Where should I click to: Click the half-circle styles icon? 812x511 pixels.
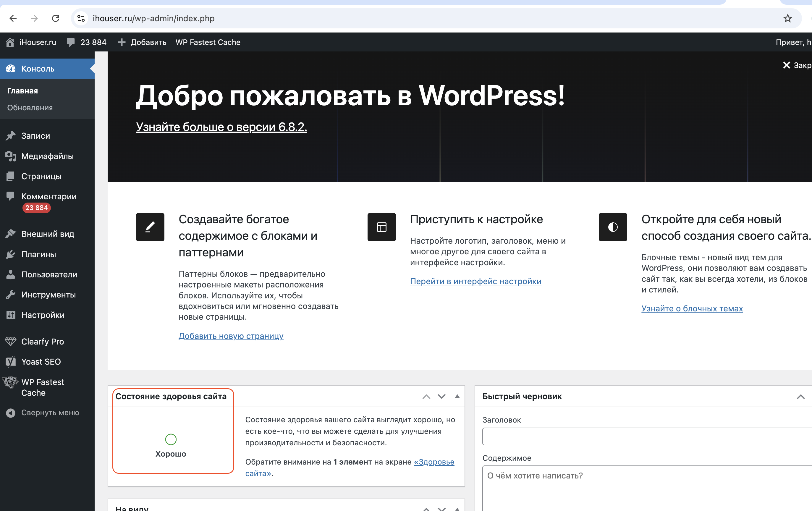[x=613, y=227]
